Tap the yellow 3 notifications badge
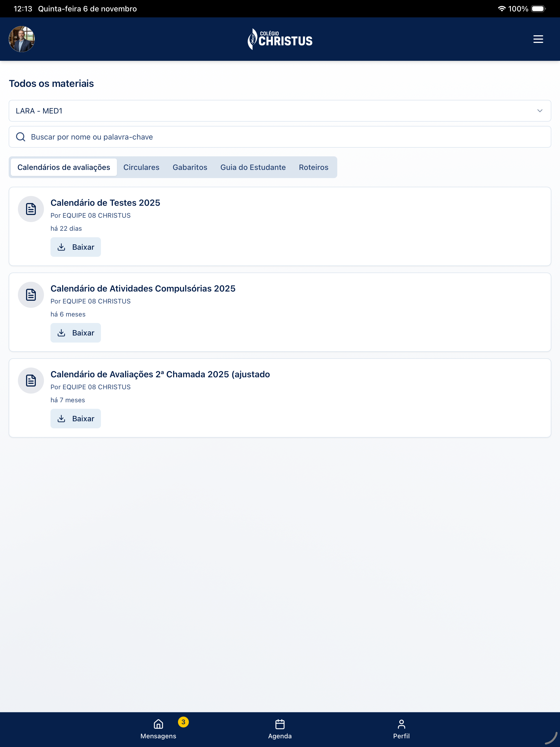Image resolution: width=560 pixels, height=747 pixels. (183, 722)
